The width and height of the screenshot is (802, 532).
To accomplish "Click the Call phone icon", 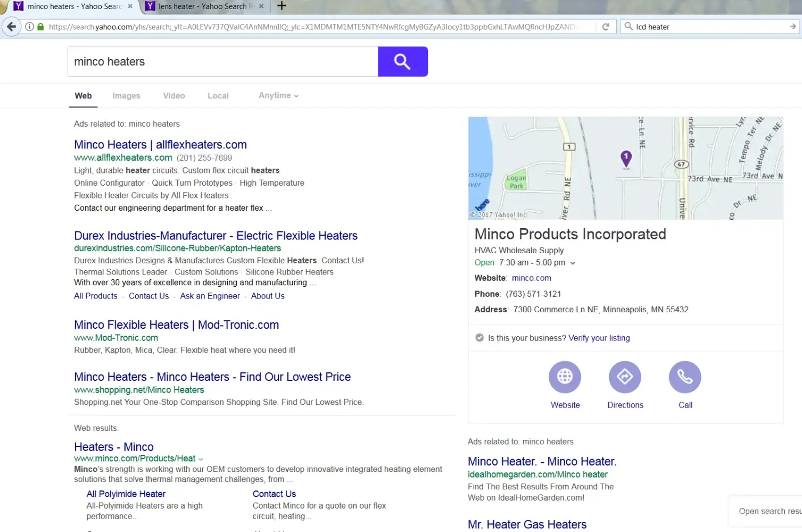I will coord(685,377).
